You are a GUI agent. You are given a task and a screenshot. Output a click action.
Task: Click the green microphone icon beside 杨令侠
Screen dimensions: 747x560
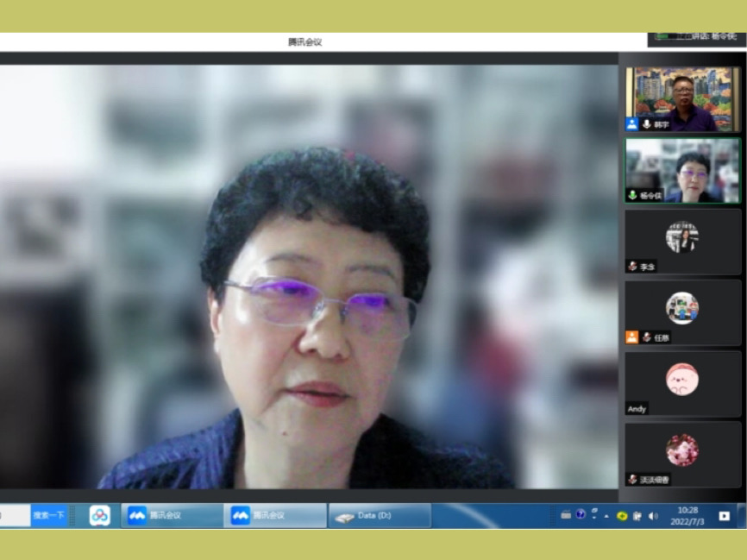tap(632, 196)
